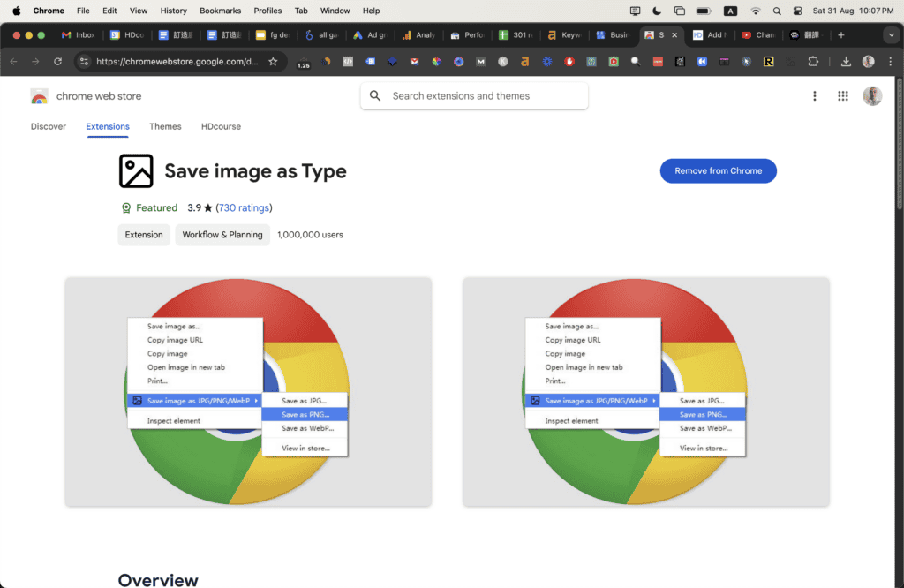Focus the Search extensions and themes field

pyautogui.click(x=474, y=96)
